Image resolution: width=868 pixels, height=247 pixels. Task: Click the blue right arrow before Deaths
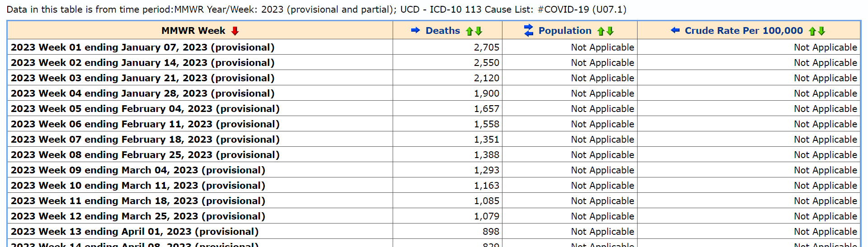(x=415, y=30)
